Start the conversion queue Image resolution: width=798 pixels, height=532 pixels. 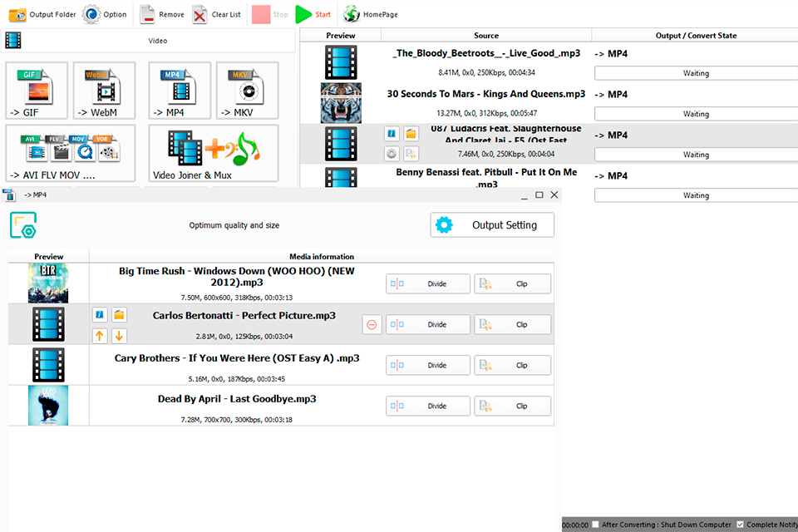pyautogui.click(x=311, y=14)
